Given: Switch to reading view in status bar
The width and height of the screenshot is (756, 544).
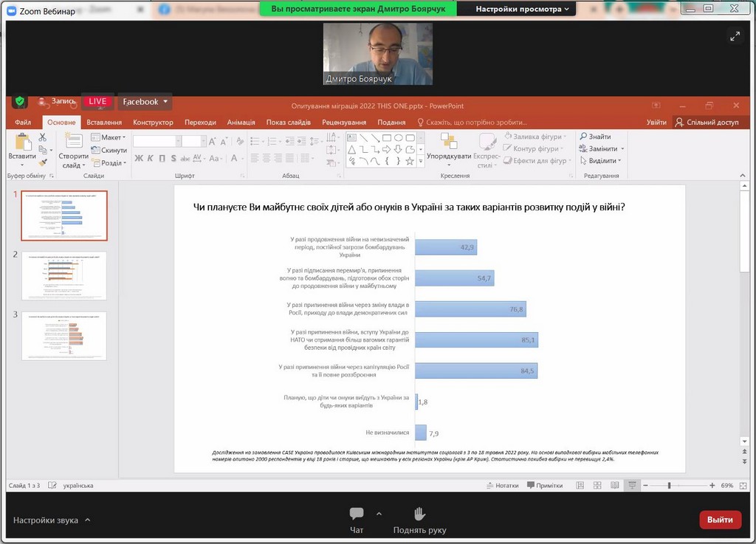Looking at the screenshot, I should [614, 486].
